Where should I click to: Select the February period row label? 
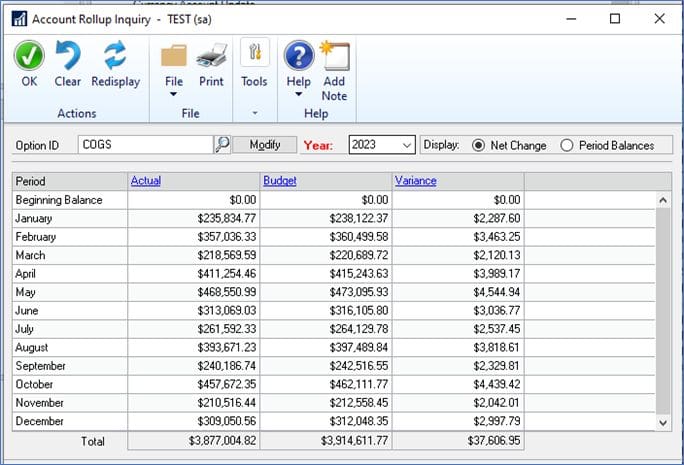click(x=36, y=237)
